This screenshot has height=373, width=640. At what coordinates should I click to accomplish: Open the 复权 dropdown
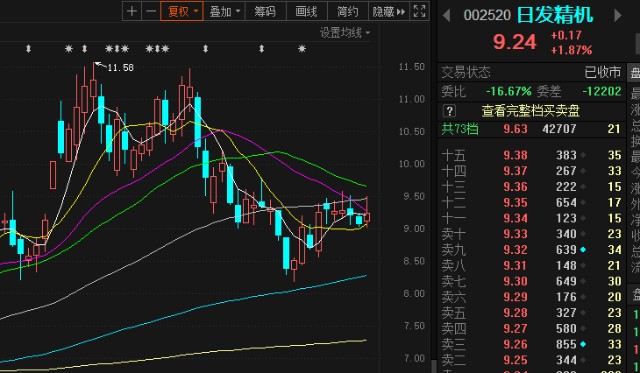tap(182, 11)
